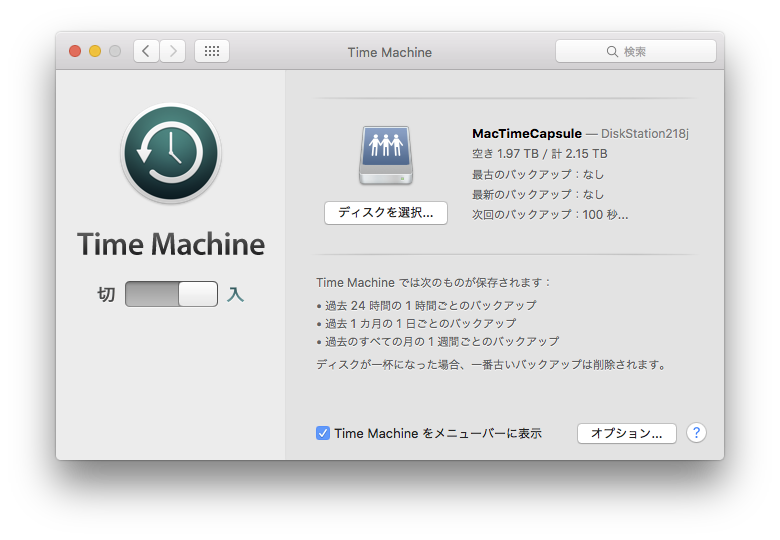This screenshot has width=780, height=540.
Task: Click the MacTimeCapsule network disk icon
Action: click(386, 155)
